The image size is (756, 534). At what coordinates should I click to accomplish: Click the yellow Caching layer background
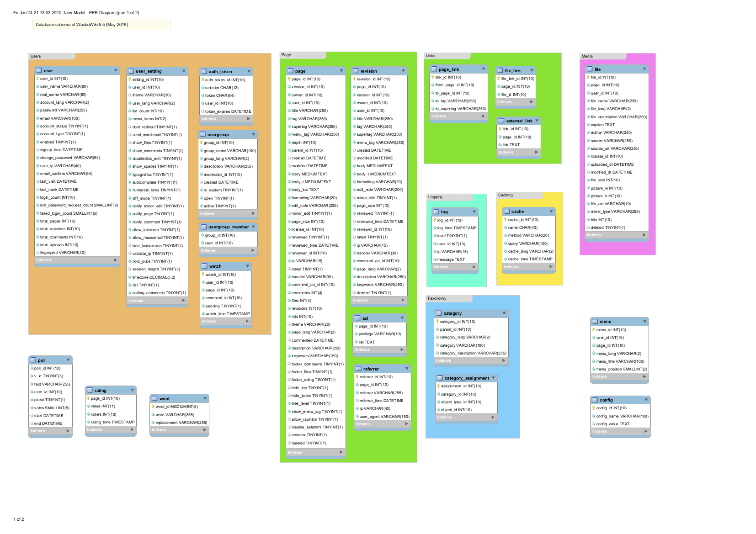tap(529, 279)
